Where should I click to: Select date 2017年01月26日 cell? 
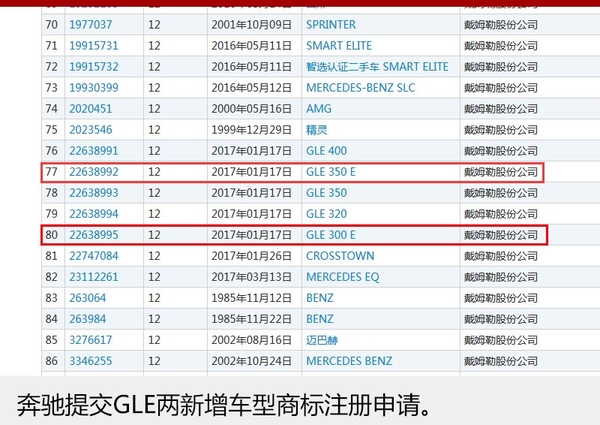point(251,256)
